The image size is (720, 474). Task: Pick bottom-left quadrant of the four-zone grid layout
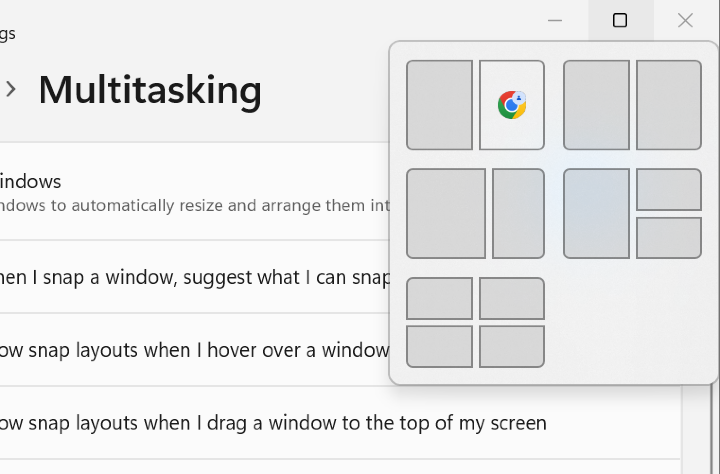439,346
